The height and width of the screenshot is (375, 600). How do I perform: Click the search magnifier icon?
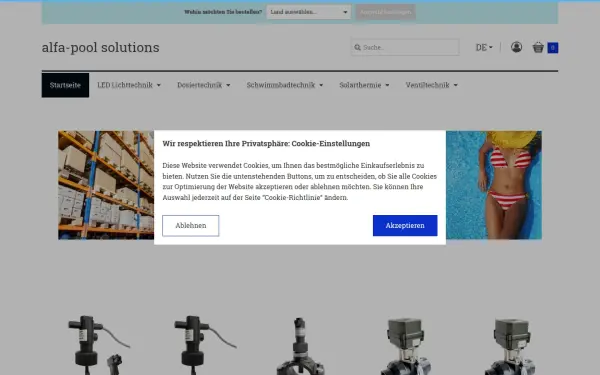click(x=357, y=47)
